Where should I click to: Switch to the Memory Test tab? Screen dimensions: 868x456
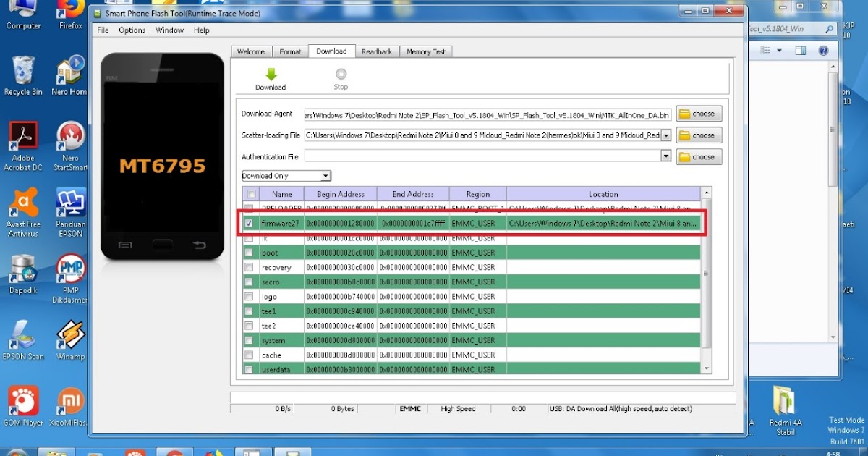(426, 51)
